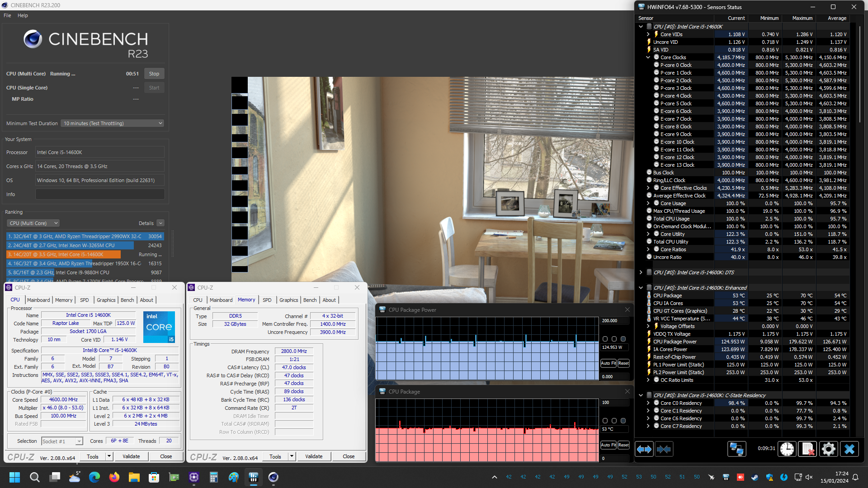
Task: Edit minimum value 0 in temperature graph
Action: 614,459
